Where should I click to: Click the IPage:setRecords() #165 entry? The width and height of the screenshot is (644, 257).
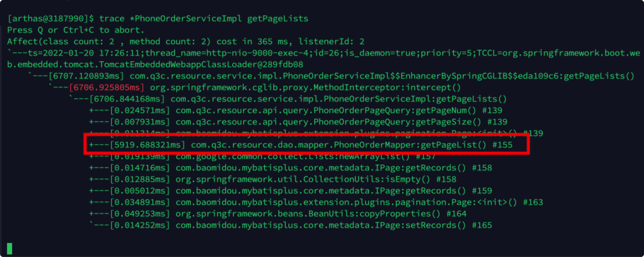[x=333, y=225]
